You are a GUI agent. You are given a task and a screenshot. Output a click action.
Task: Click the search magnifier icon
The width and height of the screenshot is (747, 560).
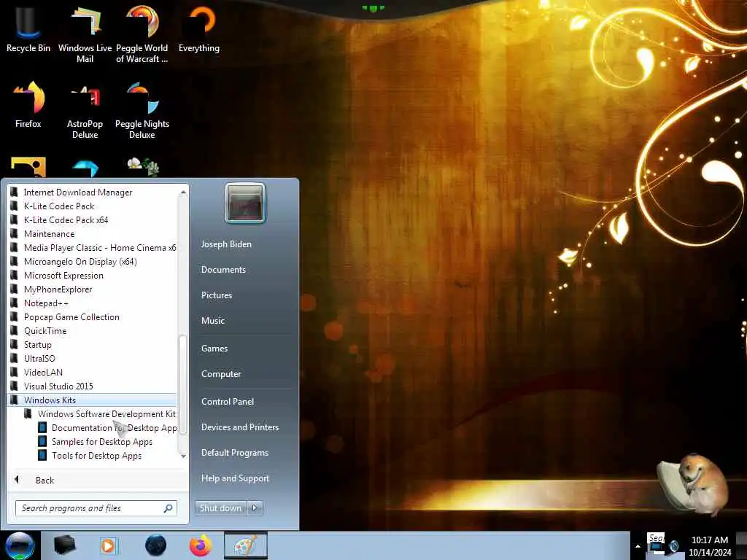tap(169, 508)
